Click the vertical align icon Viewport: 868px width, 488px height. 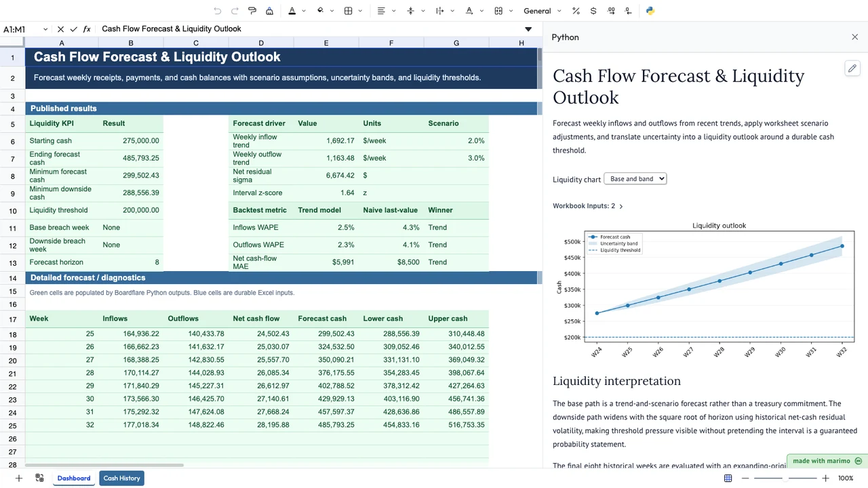(x=410, y=11)
